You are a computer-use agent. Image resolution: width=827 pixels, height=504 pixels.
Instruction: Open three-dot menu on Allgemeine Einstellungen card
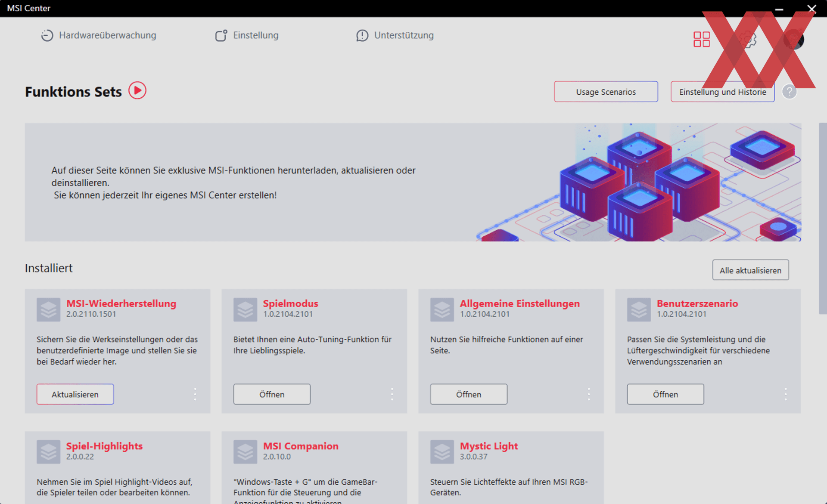coord(589,394)
